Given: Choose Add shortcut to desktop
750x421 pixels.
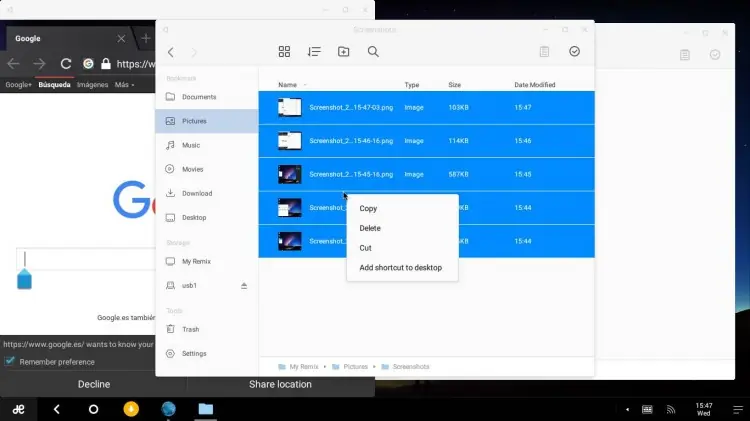Looking at the screenshot, I should 402,267.
